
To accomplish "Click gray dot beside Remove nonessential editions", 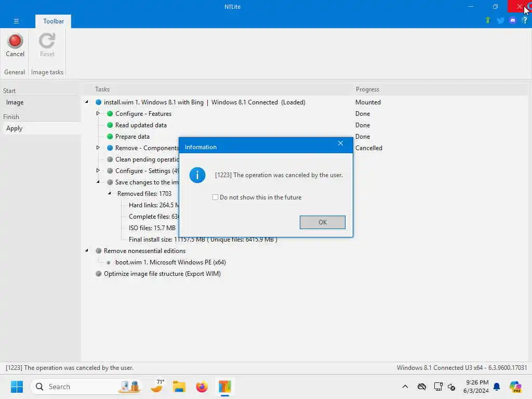I will click(98, 251).
